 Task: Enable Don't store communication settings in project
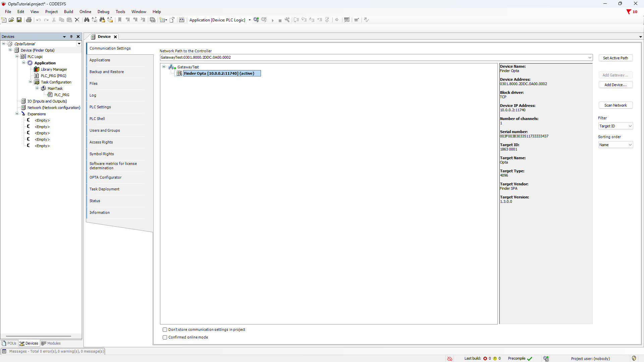click(165, 330)
